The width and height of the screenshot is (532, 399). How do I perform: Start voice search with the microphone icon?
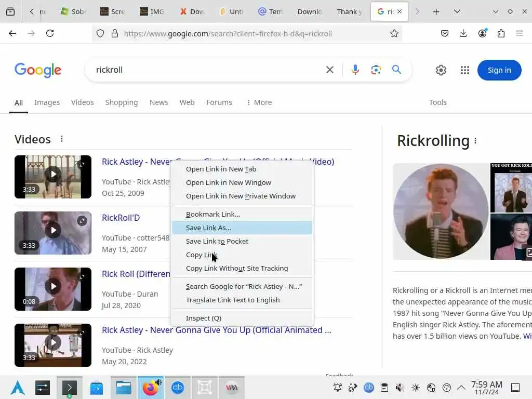coord(355,70)
